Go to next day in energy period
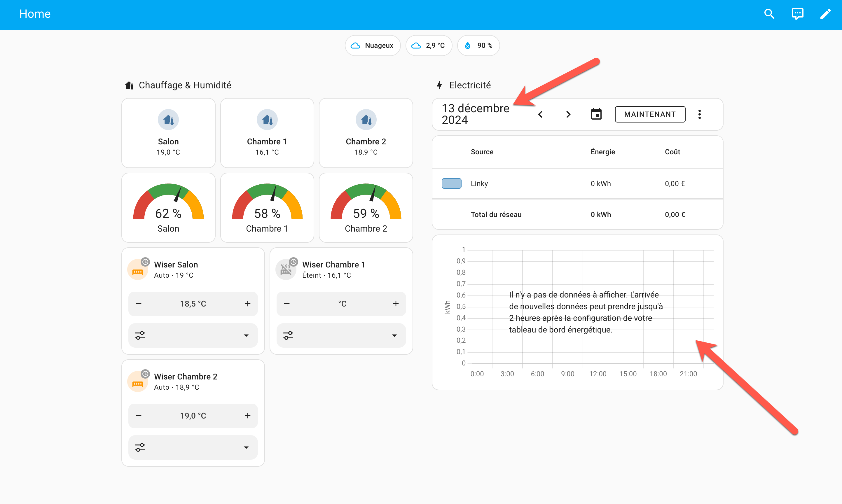Image resolution: width=842 pixels, height=504 pixels. pos(568,114)
